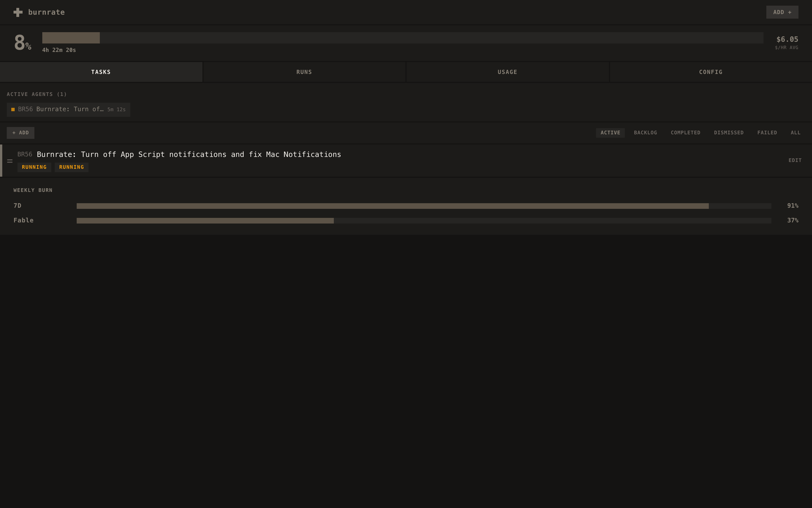Click the ACTIVE AGENTS (1) heading
This screenshot has height=508, width=812.
pyautogui.click(x=37, y=94)
